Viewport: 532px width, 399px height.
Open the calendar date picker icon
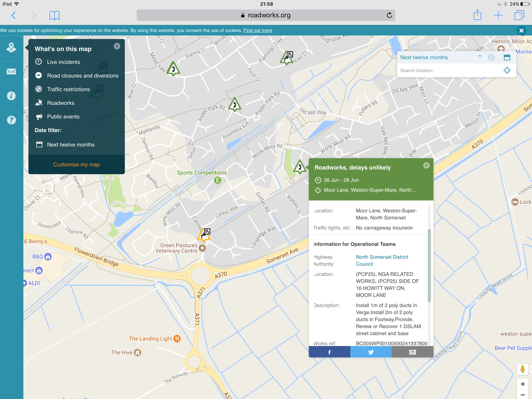click(507, 57)
